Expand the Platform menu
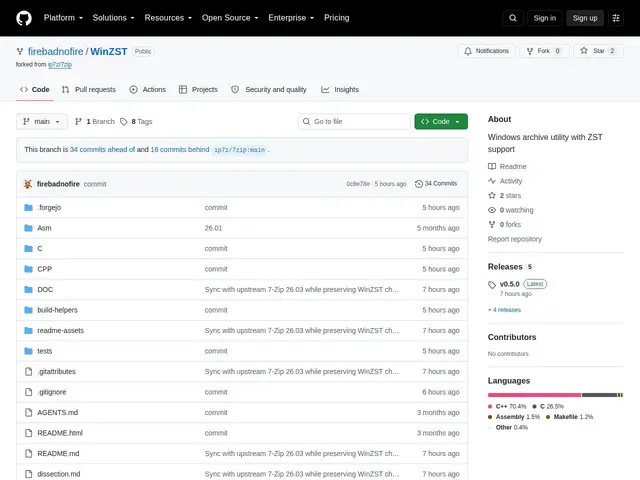Viewport: 640px width, 480px height. (x=63, y=18)
